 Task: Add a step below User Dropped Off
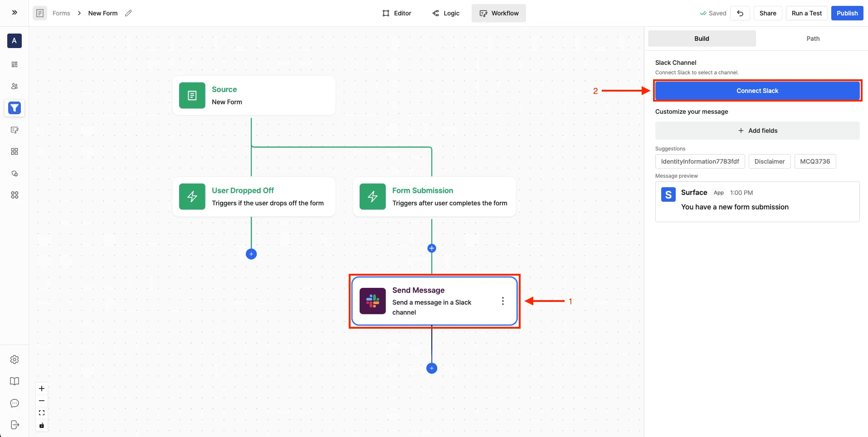pyautogui.click(x=251, y=254)
